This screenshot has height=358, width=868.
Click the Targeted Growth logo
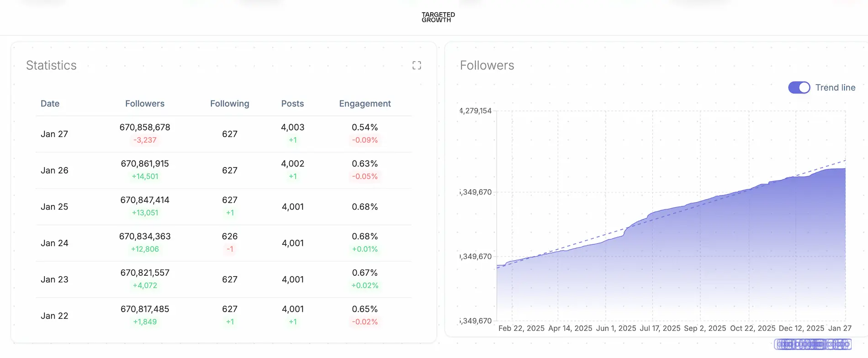438,17
